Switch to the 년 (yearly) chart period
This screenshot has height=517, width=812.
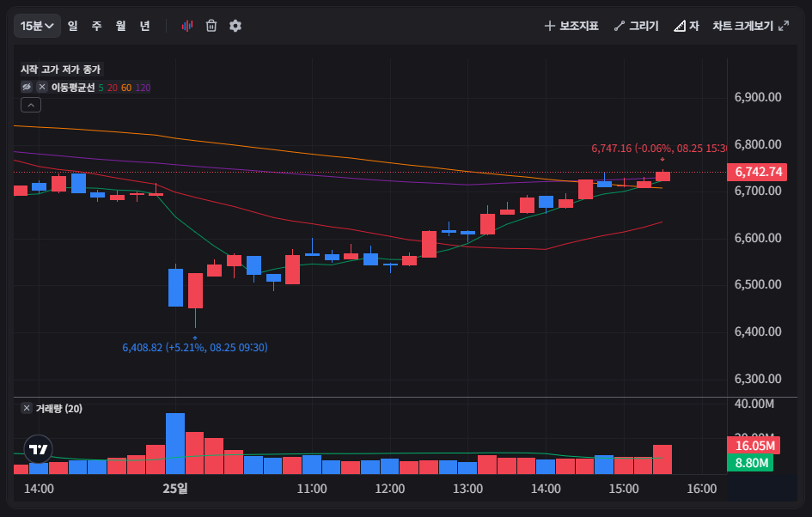(x=145, y=26)
